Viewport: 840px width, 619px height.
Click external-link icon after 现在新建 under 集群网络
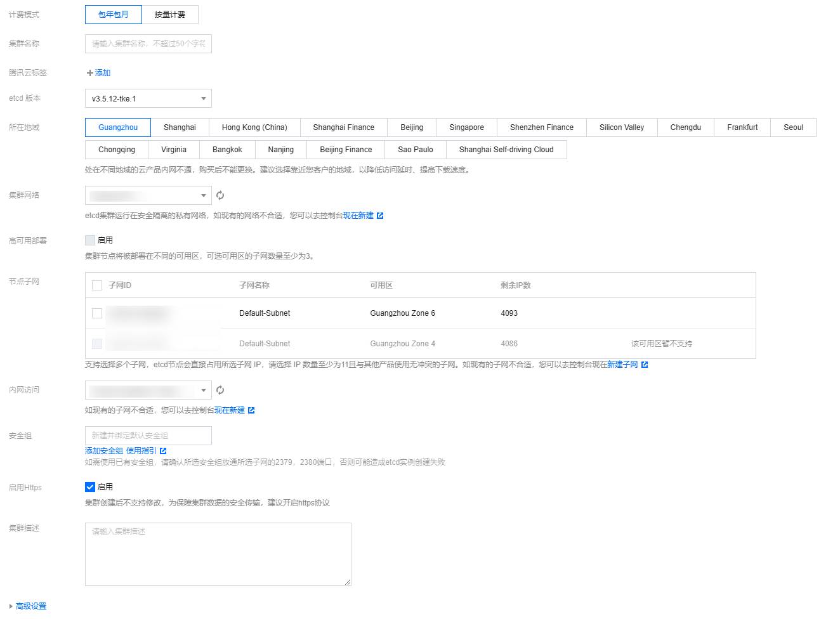(380, 216)
